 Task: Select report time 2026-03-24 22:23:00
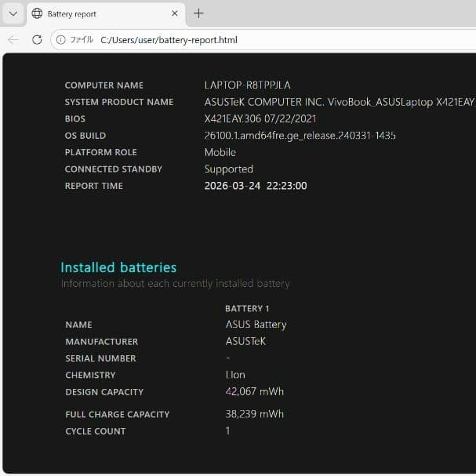click(256, 186)
